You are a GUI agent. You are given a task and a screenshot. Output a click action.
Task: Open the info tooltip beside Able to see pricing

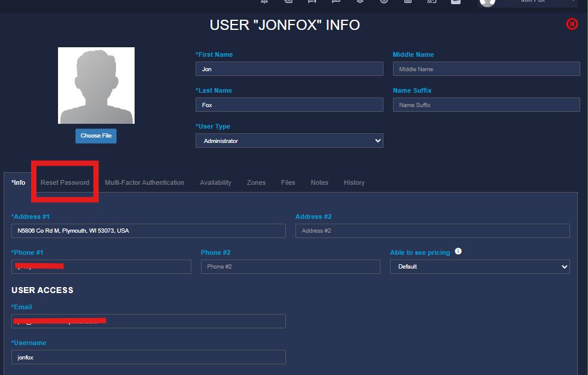click(x=458, y=251)
